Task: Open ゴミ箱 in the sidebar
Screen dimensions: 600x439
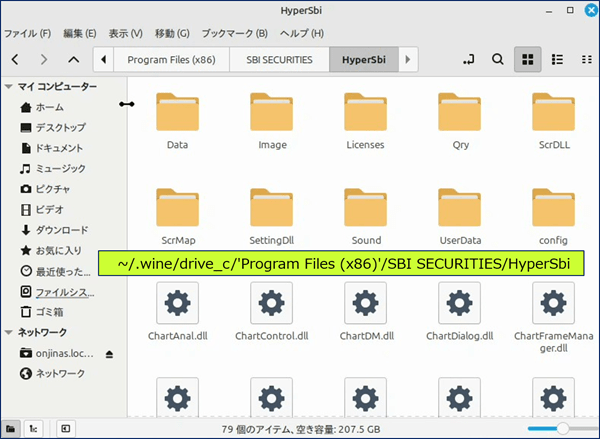Action: (41, 312)
